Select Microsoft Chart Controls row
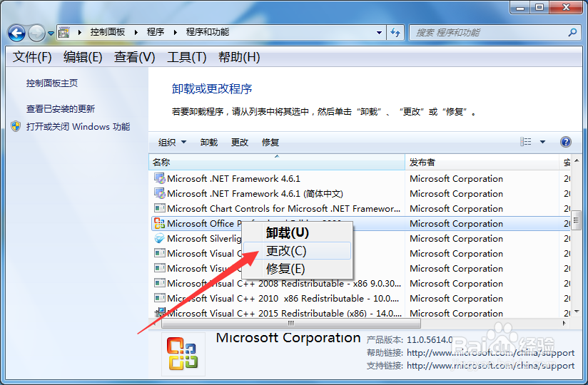The image size is (588, 385). tap(360, 209)
